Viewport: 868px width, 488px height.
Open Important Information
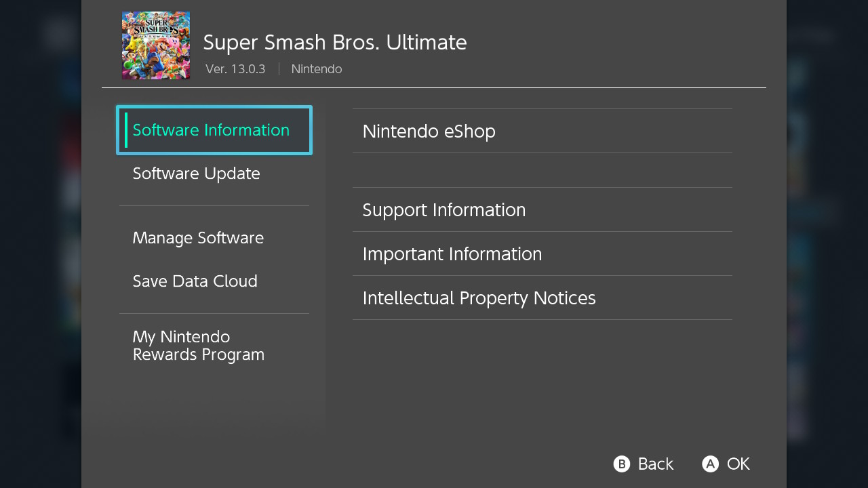(542, 253)
